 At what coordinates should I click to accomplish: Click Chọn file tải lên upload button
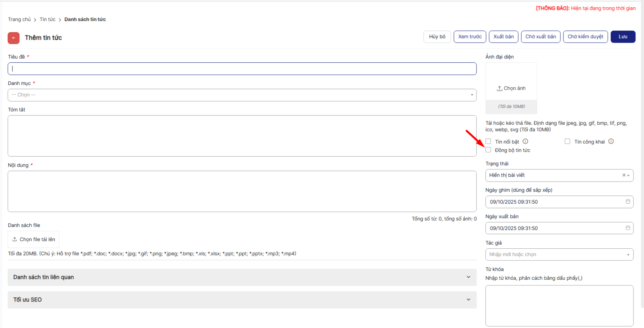click(34, 239)
